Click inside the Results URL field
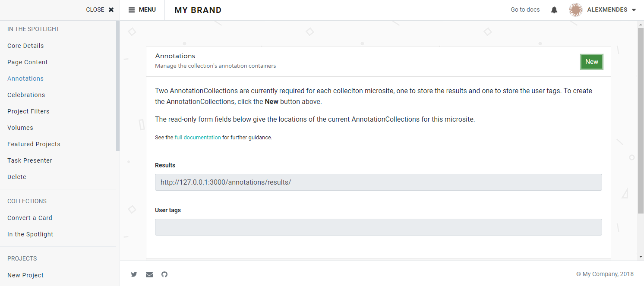Viewport: 644px width, 286px height. pos(378,182)
